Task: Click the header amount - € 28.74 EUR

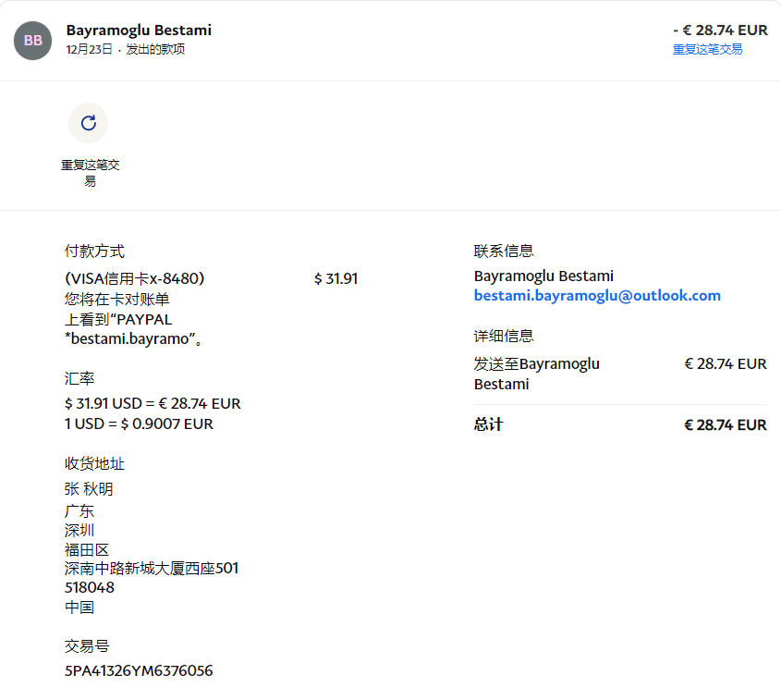Action: tap(720, 31)
